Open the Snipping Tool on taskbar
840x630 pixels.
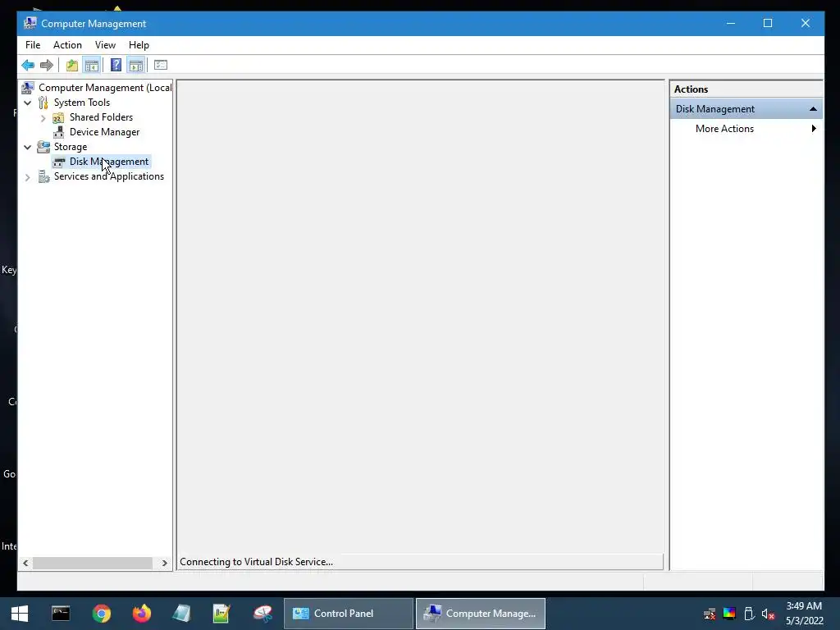[262, 614]
